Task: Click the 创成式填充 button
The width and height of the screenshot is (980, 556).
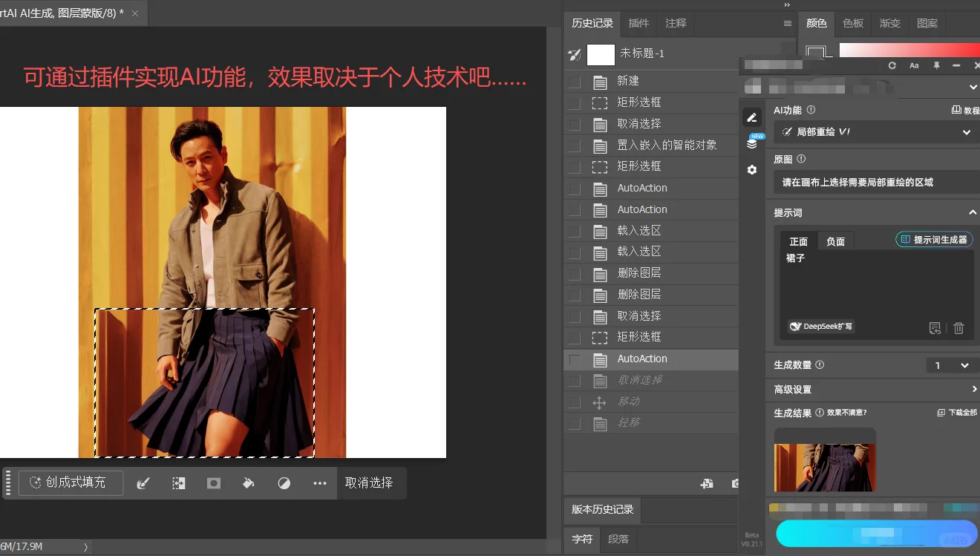Action: pyautogui.click(x=71, y=483)
